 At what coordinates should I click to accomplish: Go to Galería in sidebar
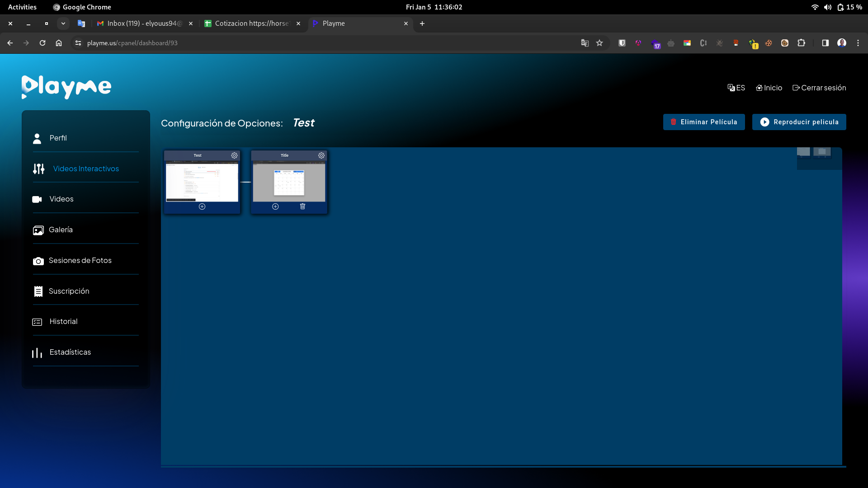tap(61, 230)
